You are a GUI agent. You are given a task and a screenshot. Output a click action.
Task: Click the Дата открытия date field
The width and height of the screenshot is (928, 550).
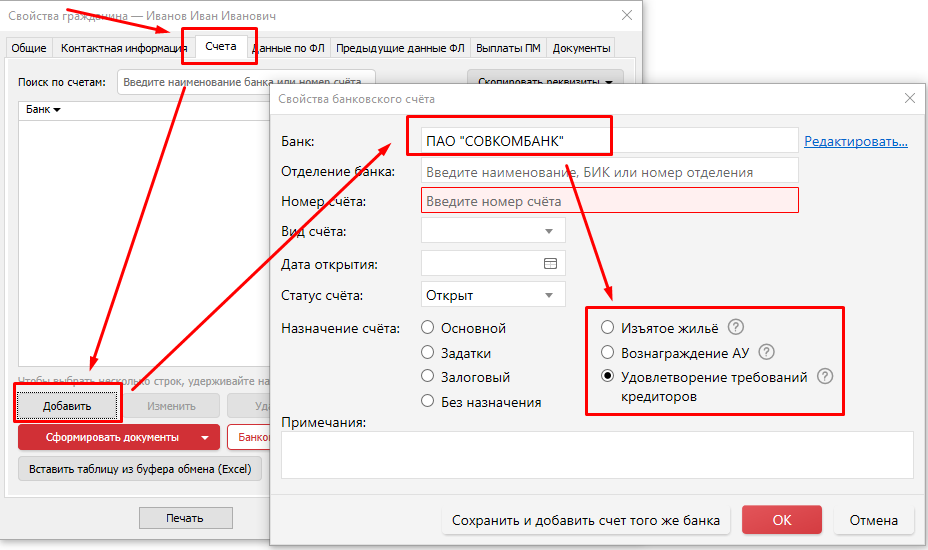point(493,263)
